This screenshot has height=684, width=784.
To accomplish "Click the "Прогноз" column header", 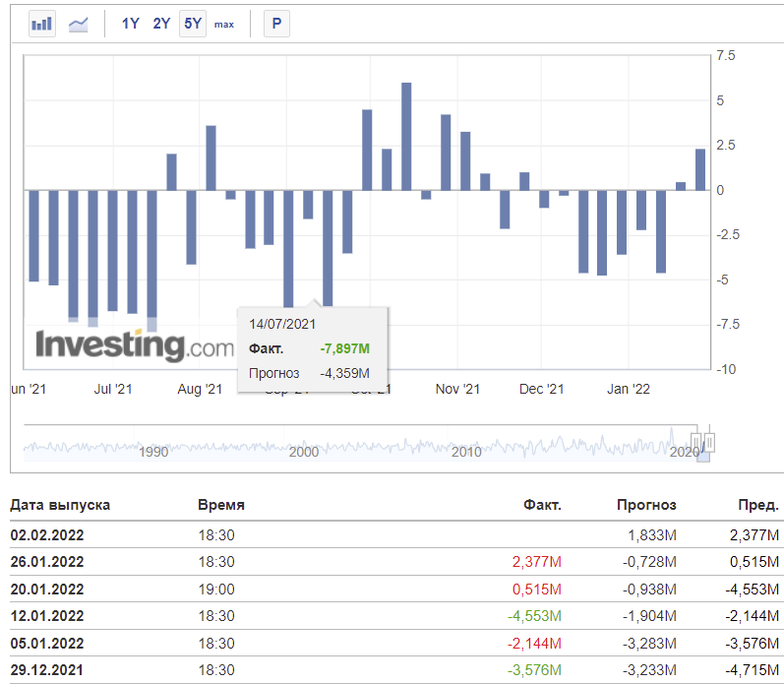I will tap(646, 505).
